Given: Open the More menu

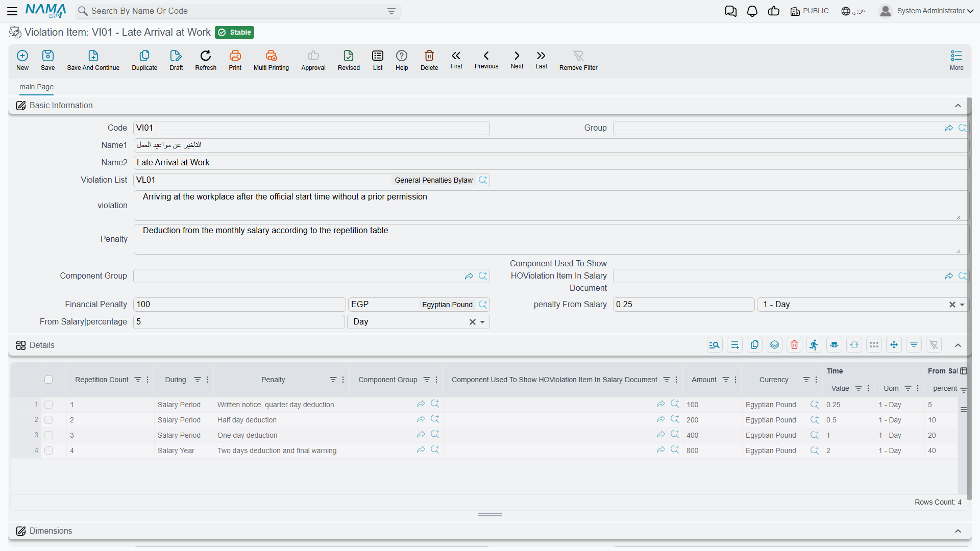Looking at the screenshot, I should [957, 60].
